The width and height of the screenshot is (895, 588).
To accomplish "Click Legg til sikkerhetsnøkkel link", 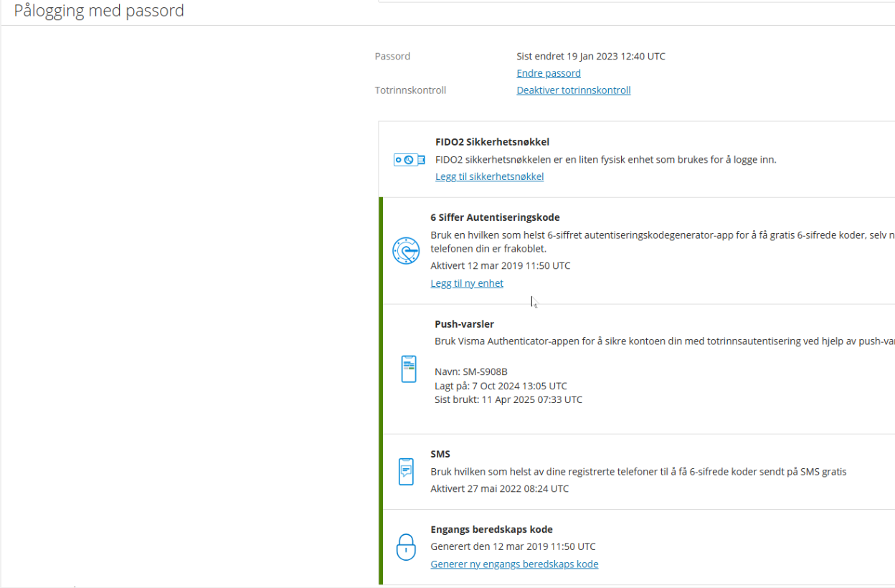I will 489,176.
